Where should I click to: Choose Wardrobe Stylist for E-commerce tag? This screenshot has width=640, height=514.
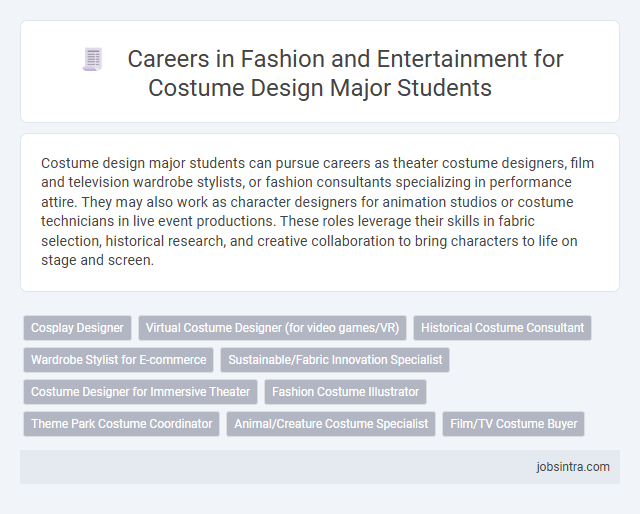(118, 360)
